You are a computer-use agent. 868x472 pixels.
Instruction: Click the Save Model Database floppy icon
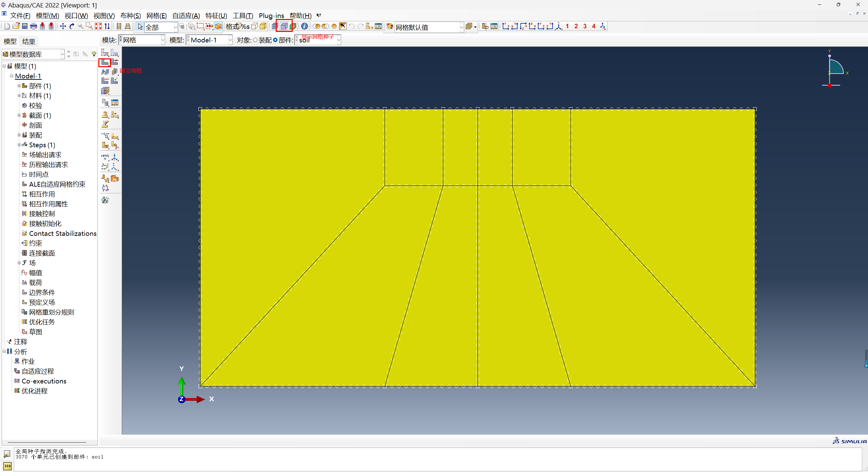pos(25,26)
